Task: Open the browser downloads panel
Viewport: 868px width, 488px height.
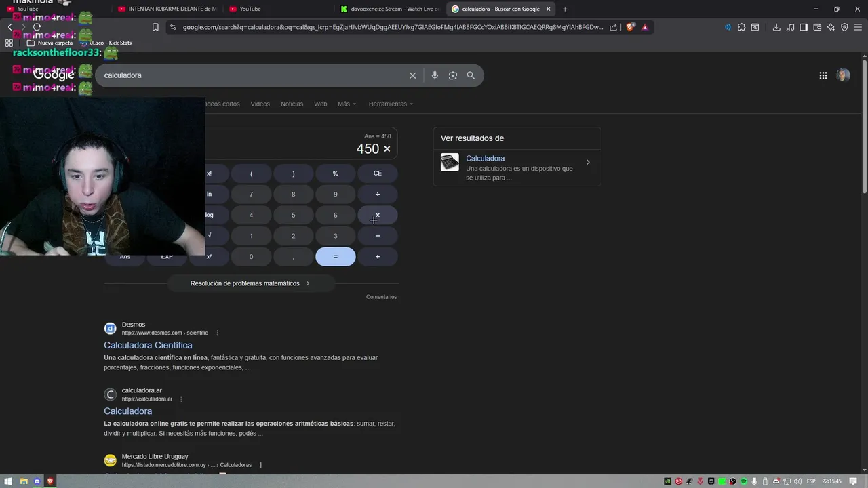Action: (776, 27)
